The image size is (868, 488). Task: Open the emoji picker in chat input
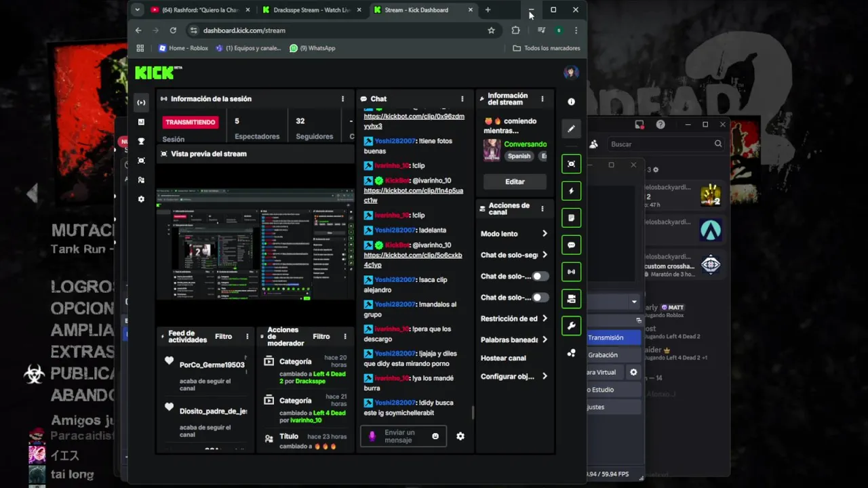pyautogui.click(x=435, y=436)
